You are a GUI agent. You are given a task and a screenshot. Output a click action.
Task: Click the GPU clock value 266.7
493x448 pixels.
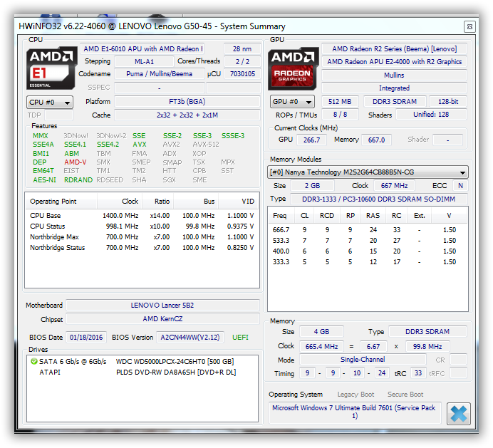pyautogui.click(x=311, y=140)
